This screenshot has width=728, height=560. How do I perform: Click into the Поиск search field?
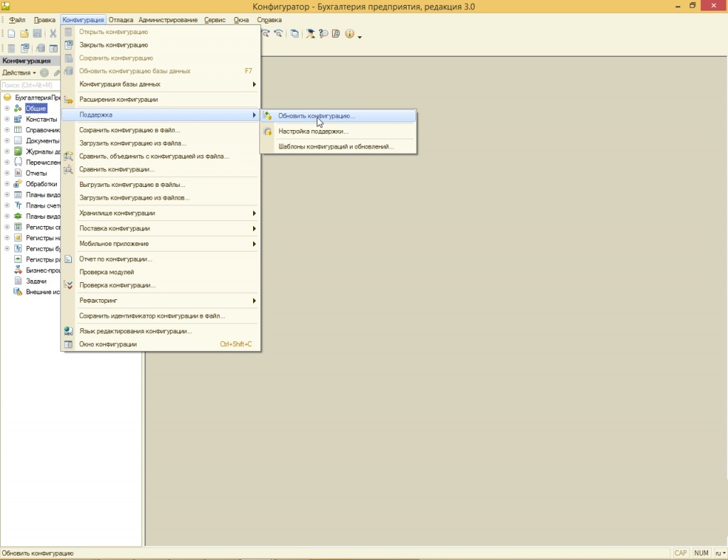coord(30,85)
